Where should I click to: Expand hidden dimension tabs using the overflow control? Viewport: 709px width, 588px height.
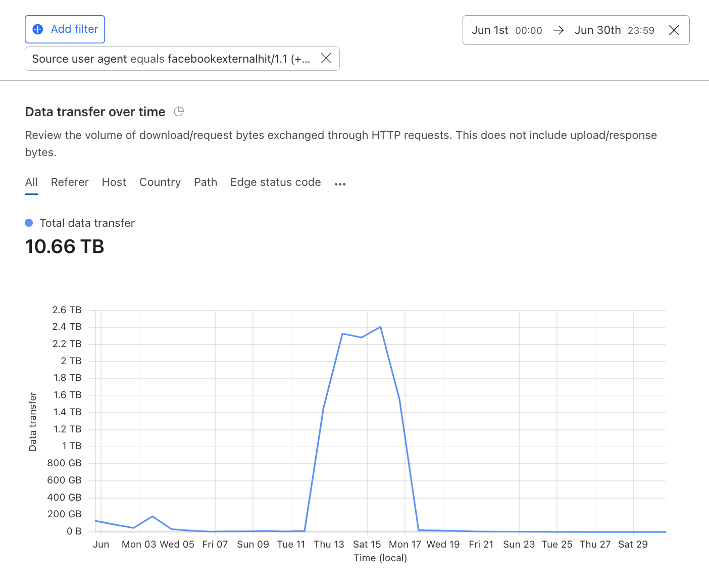340,183
